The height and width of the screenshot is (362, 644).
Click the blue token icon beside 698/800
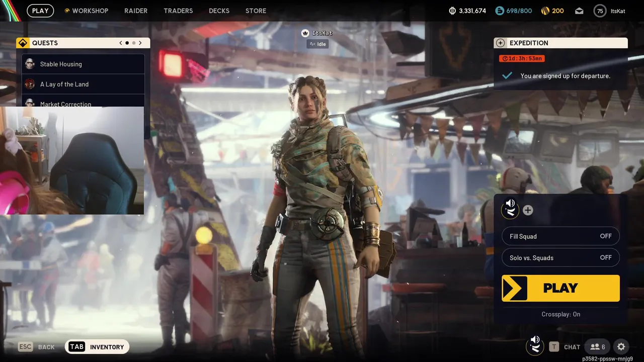[x=499, y=11]
